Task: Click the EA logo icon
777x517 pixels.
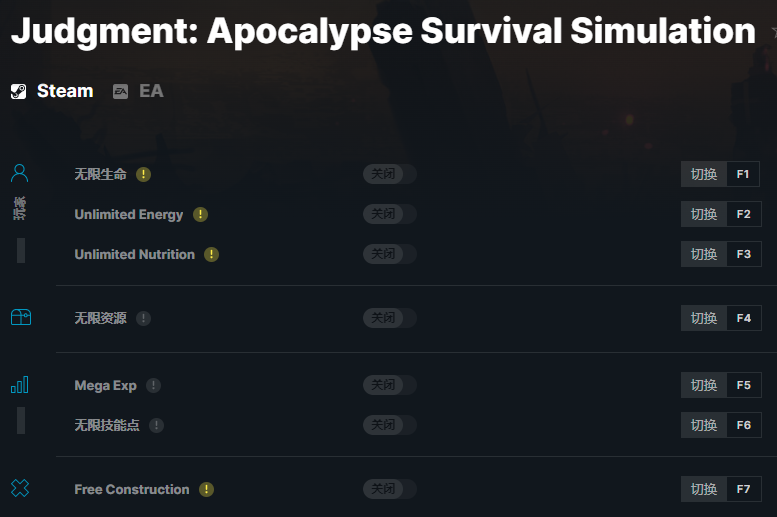Action: tap(120, 91)
